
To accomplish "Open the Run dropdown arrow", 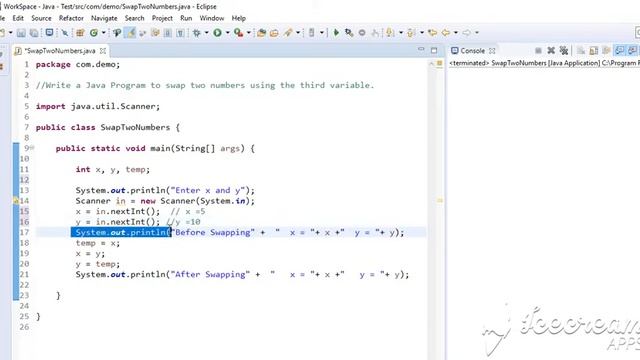I will [228, 33].
